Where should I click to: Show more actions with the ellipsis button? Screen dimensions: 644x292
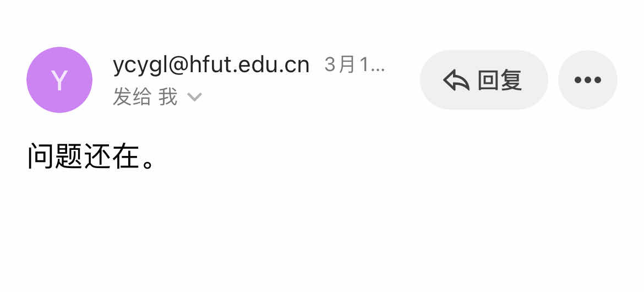click(x=587, y=80)
